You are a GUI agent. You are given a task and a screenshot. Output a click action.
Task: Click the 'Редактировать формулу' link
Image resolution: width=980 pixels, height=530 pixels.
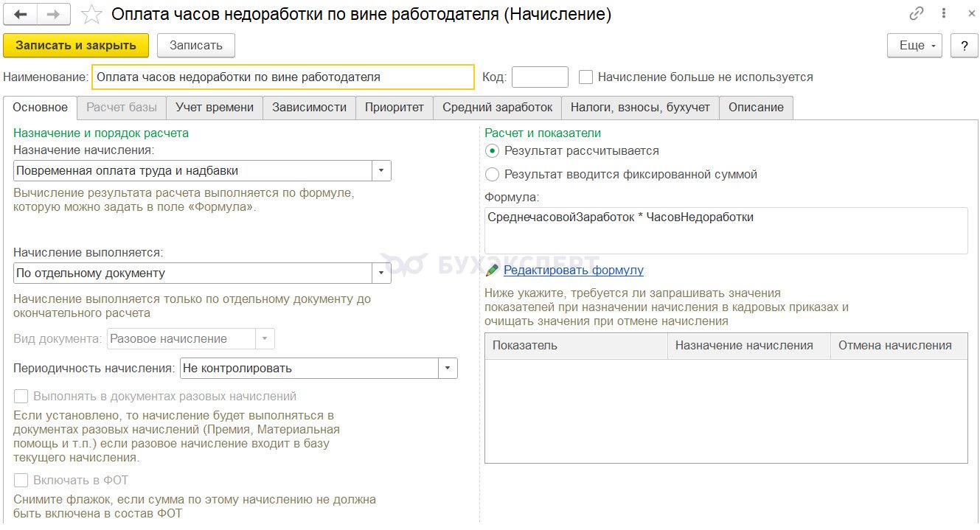(x=573, y=271)
